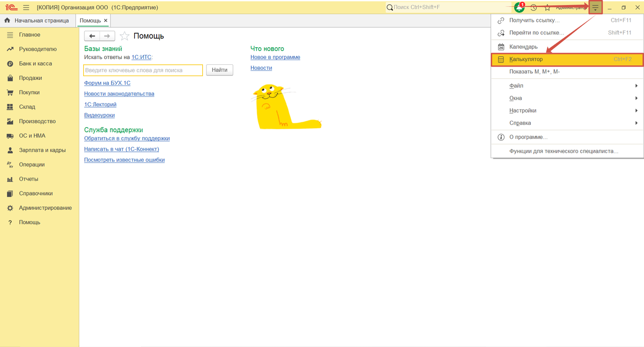Click the home icon of Начальная страница
Viewport: 644px width, 347px height.
pos(8,20)
